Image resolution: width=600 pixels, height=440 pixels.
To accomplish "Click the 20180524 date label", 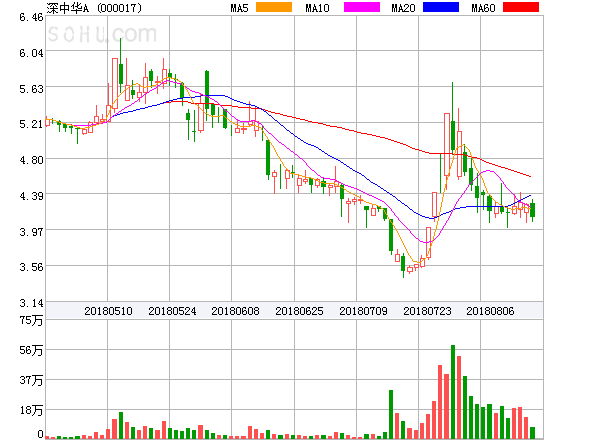I will tap(172, 311).
